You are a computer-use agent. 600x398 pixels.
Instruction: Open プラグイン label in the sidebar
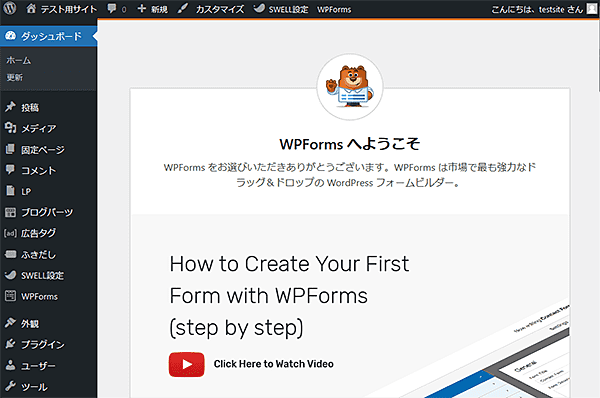(43, 344)
